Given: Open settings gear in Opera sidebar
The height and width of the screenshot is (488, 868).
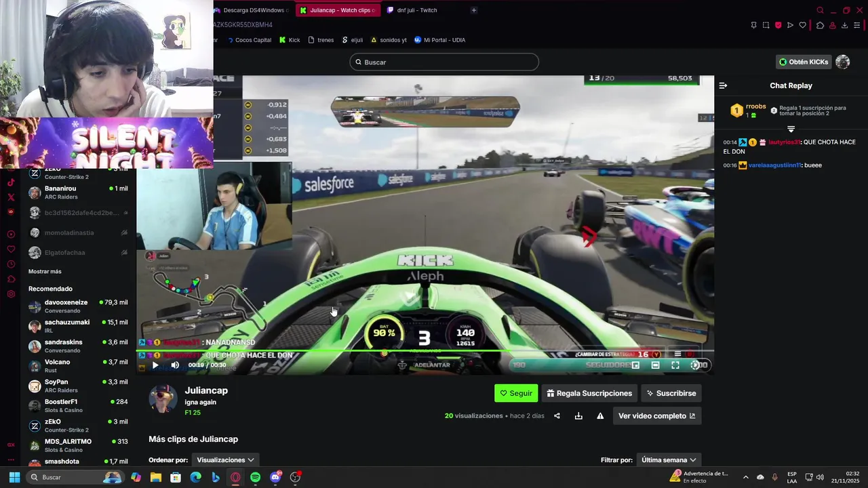Looking at the screenshot, I should click(x=11, y=294).
